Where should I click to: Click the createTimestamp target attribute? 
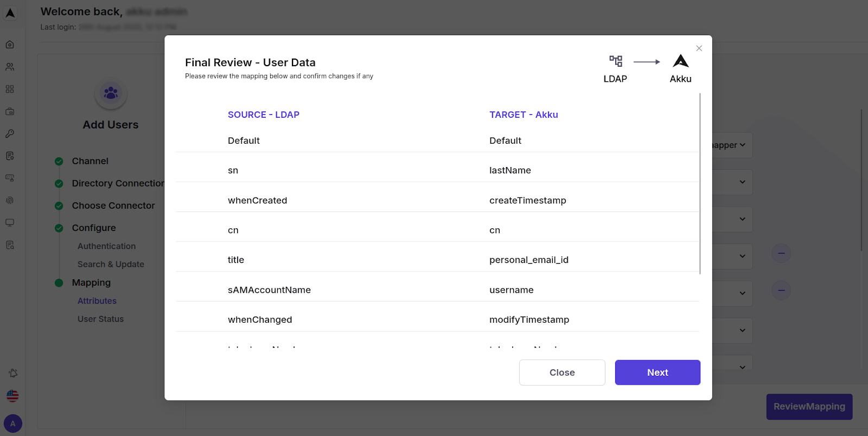coord(528,200)
